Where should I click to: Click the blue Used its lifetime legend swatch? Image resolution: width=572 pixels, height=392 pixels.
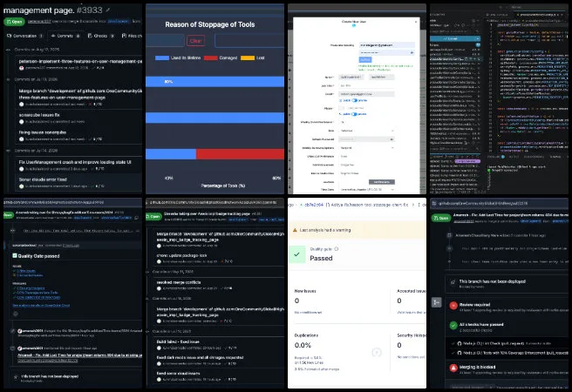162,57
